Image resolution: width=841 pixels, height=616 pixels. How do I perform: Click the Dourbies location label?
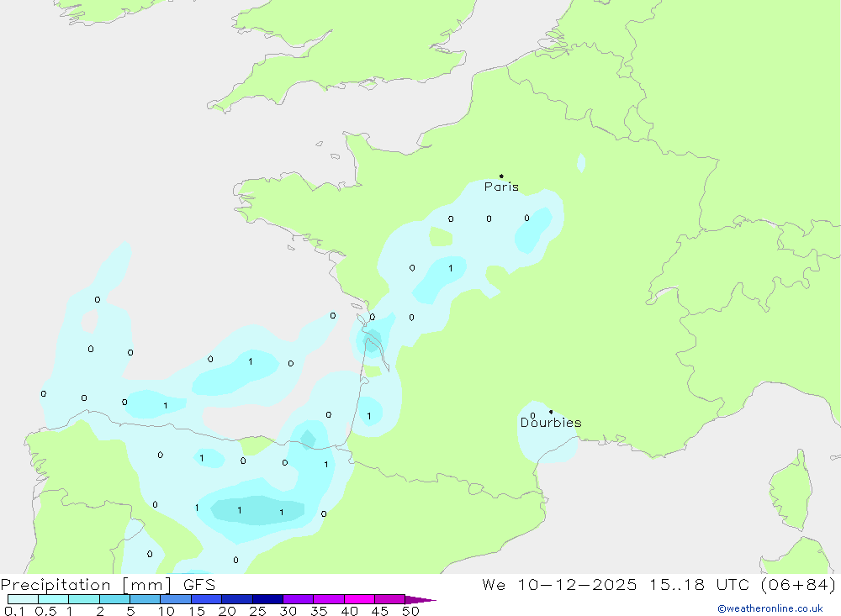tap(551, 423)
